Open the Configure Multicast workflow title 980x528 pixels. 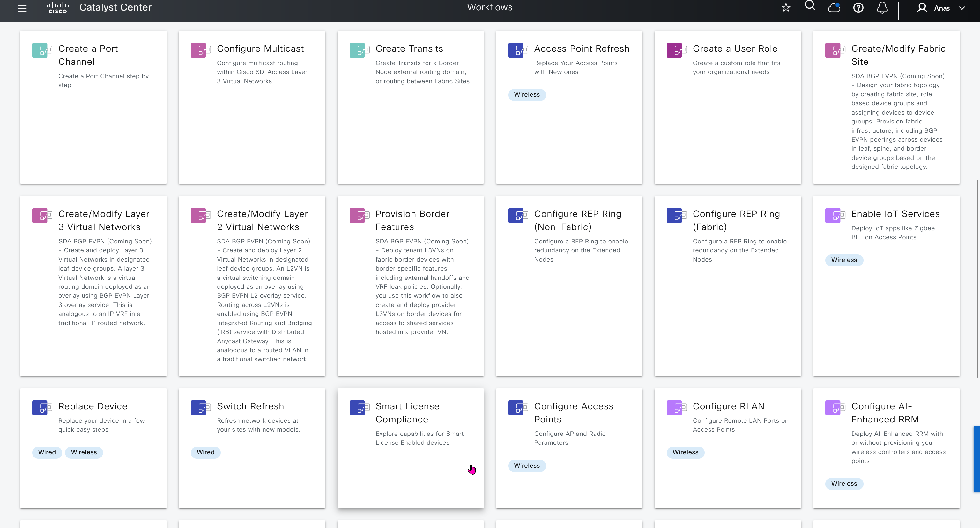tap(260, 49)
